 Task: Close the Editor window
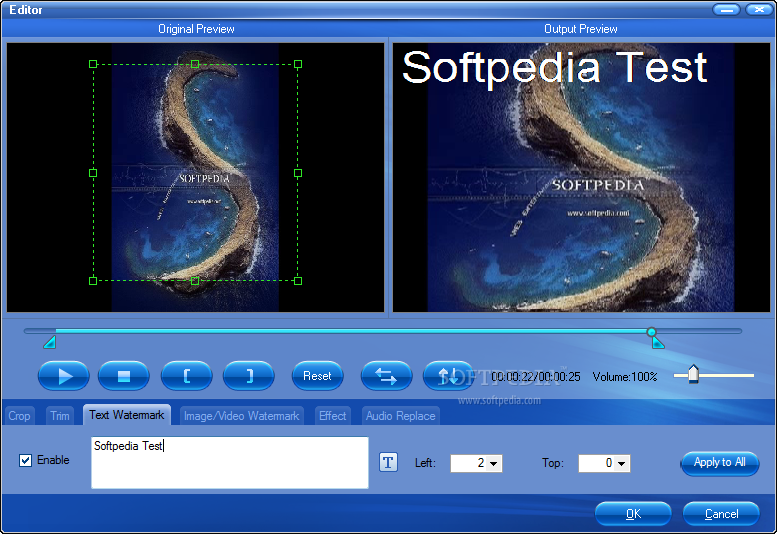(758, 9)
